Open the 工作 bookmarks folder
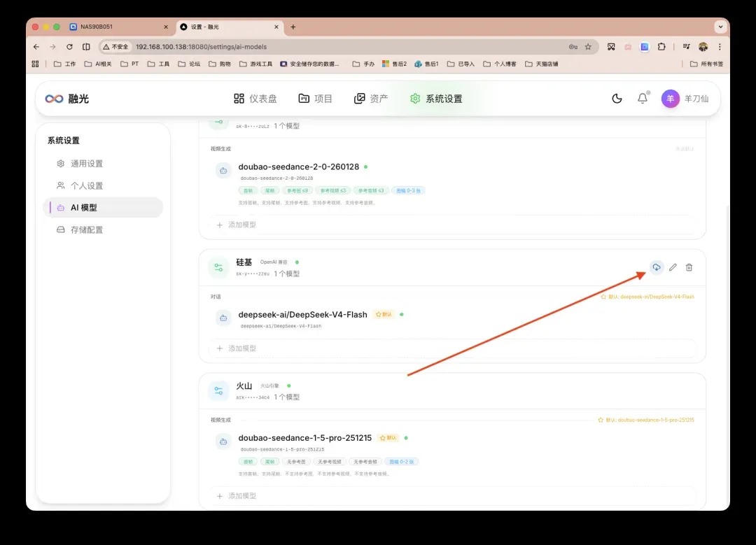Image resolution: width=756 pixels, height=545 pixels. (64, 64)
